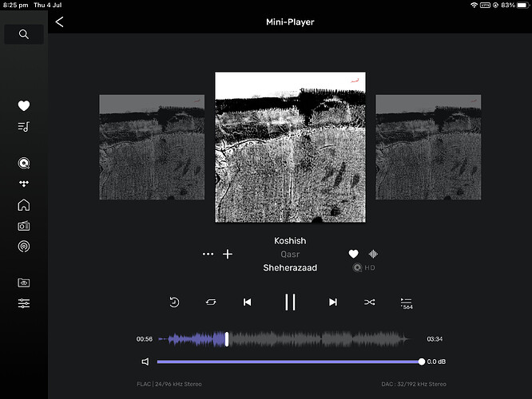
Task: Open the settings sliders icon
Action: point(24,303)
